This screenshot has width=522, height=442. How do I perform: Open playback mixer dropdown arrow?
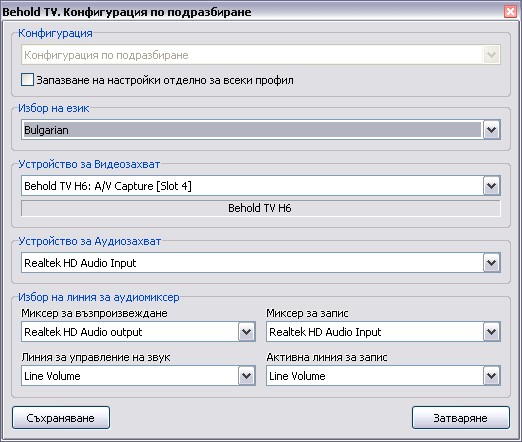click(247, 332)
